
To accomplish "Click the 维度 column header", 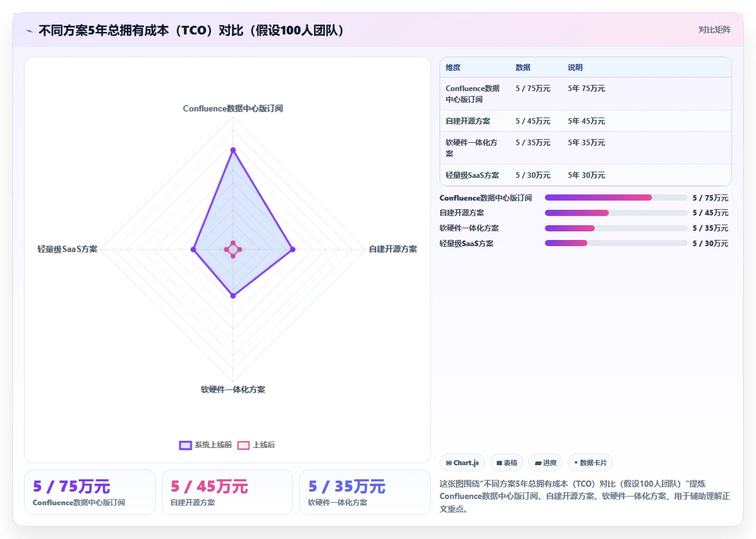I will point(453,68).
